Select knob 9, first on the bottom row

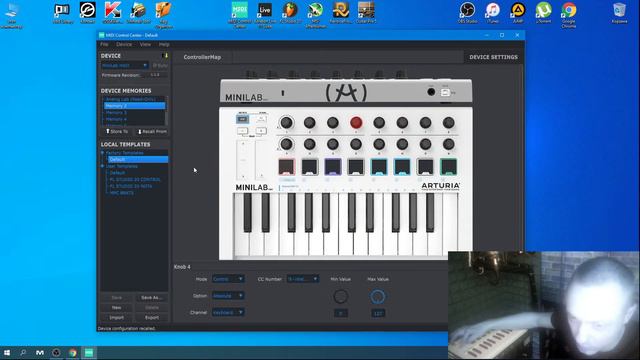point(286,144)
